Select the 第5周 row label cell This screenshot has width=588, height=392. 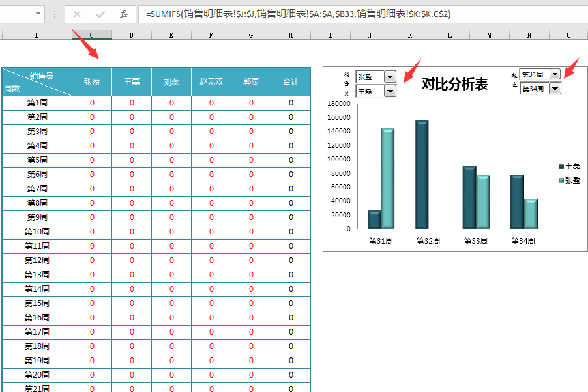(37, 160)
